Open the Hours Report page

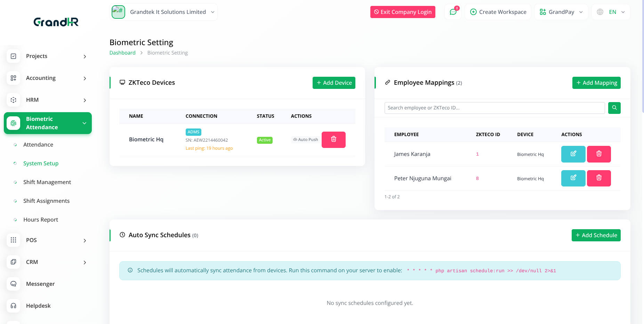(x=41, y=219)
